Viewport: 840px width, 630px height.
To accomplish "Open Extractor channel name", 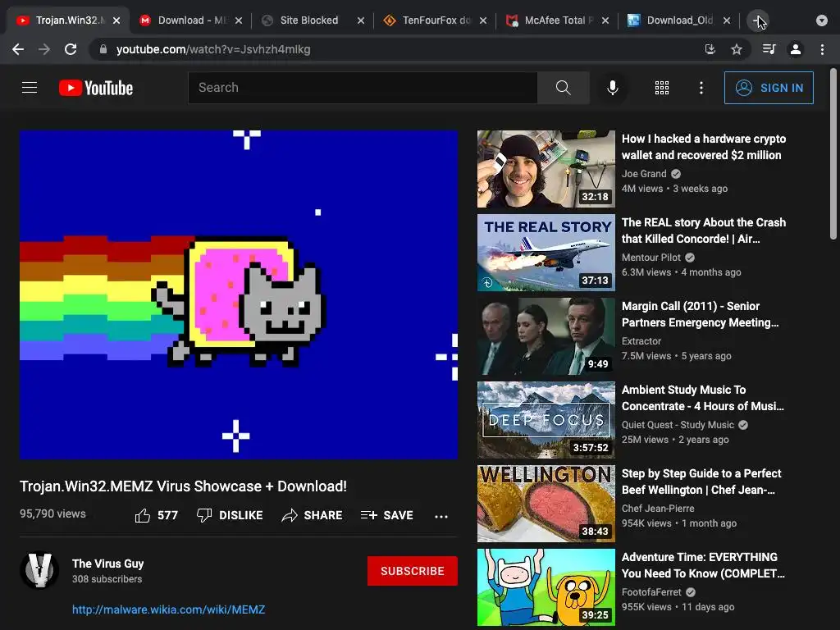I will (x=641, y=340).
